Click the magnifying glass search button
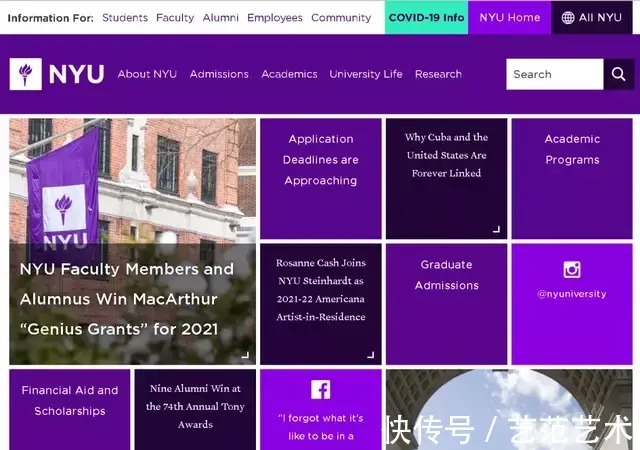 (619, 74)
